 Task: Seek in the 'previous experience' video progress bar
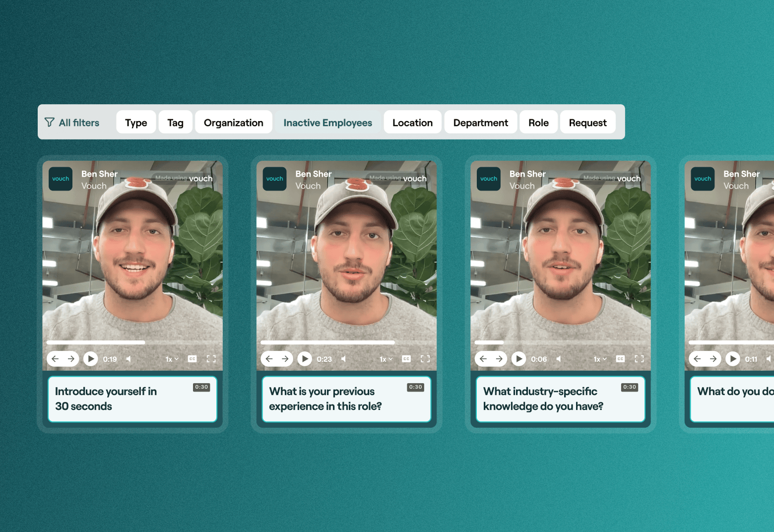tap(346, 342)
